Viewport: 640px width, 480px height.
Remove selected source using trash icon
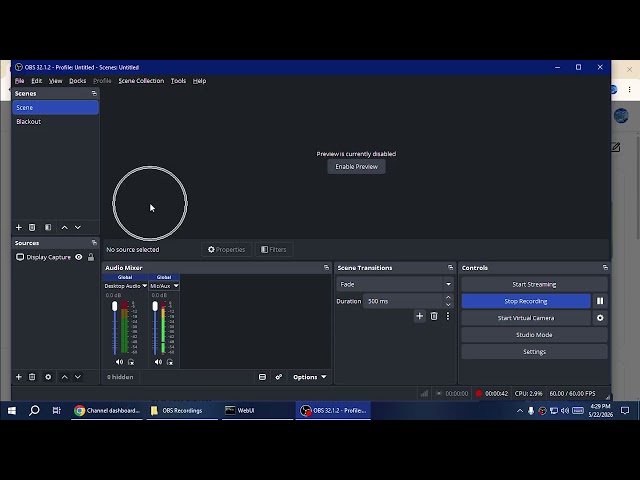pyautogui.click(x=32, y=377)
